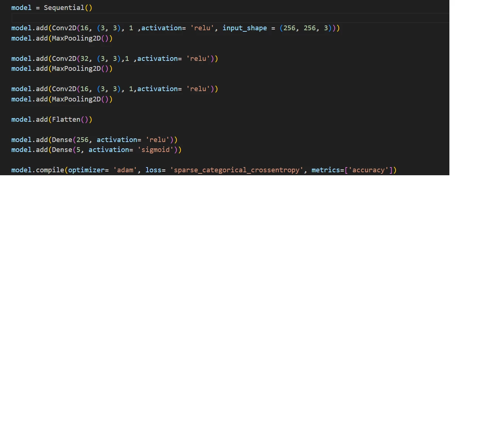Click 'Flatten' in model.add(Flatten())
Screen dimensions: 504x425
[66, 120]
